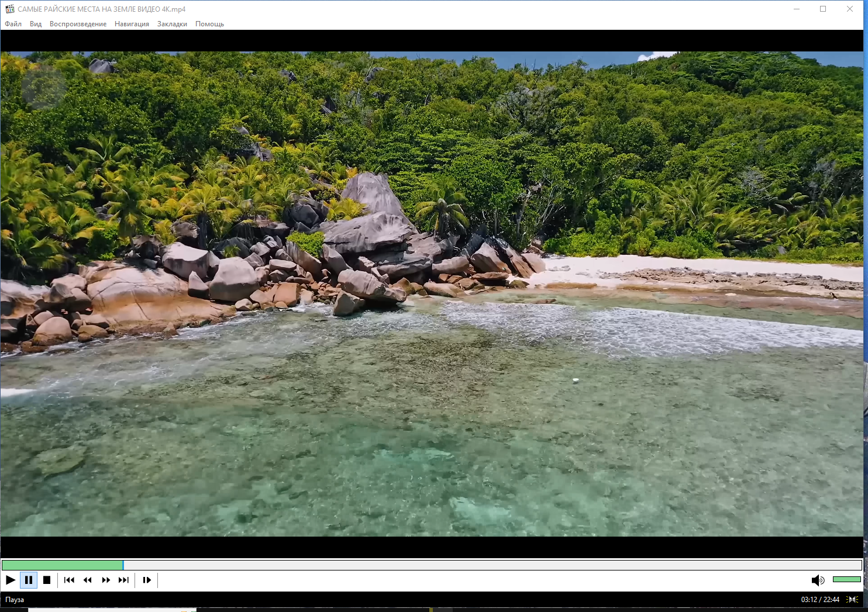Click the player app icon in the title bar
This screenshot has height=612, width=868.
click(x=9, y=9)
